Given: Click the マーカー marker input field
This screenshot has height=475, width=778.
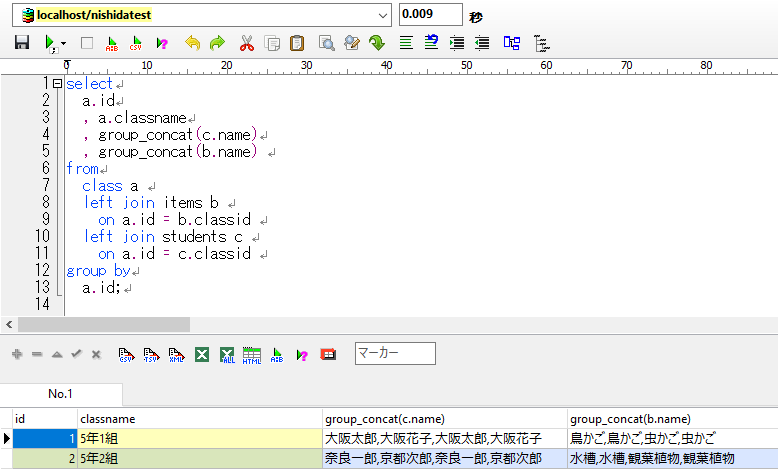Looking at the screenshot, I should tap(395, 353).
